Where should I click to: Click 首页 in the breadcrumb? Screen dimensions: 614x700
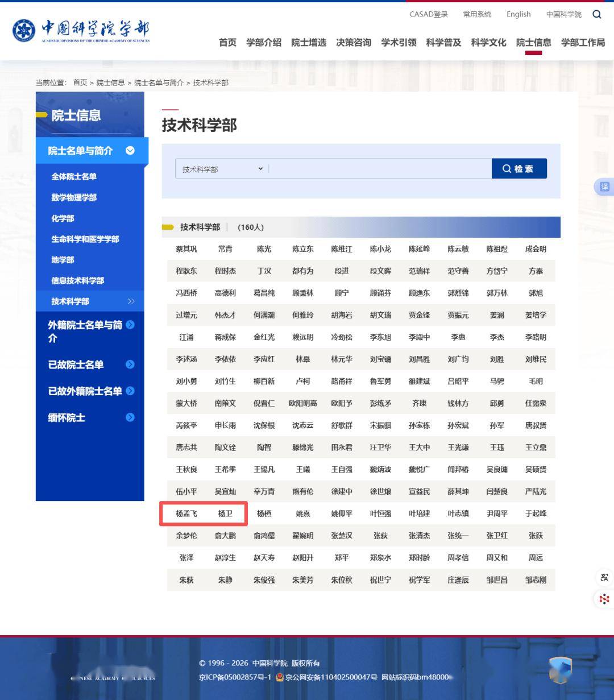[80, 82]
